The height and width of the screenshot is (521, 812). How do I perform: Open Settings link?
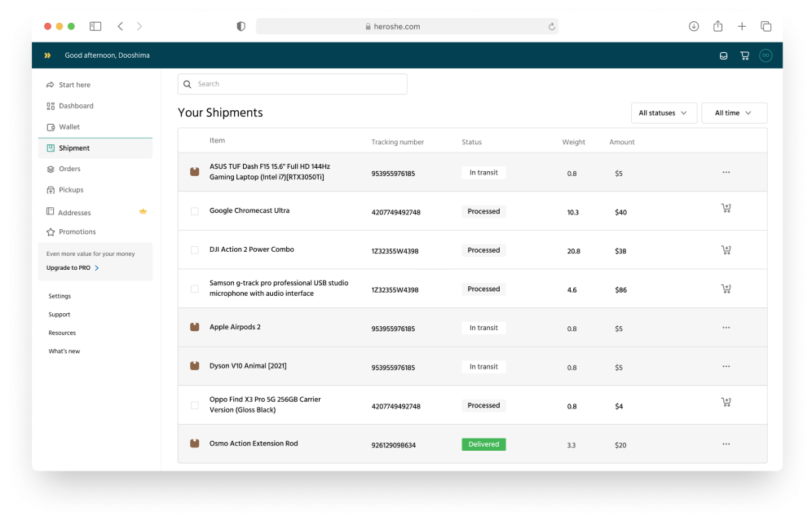point(60,296)
